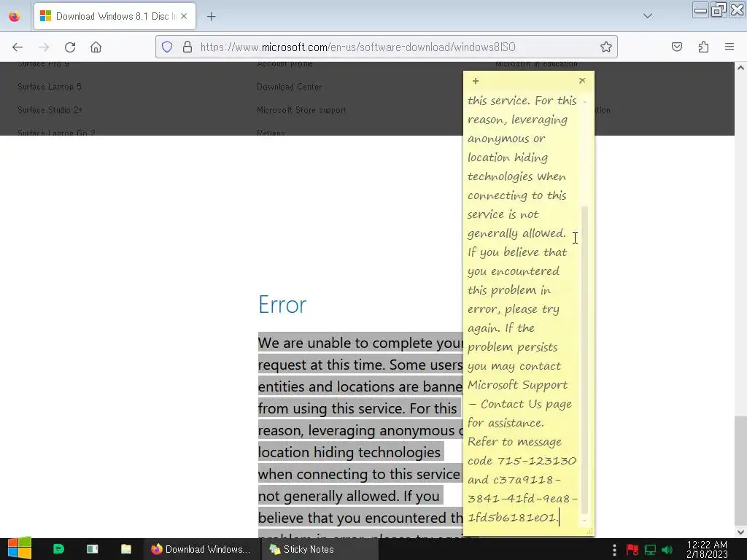Image resolution: width=747 pixels, height=560 pixels.
Task: Open the red flag tray notification
Action: (x=632, y=550)
